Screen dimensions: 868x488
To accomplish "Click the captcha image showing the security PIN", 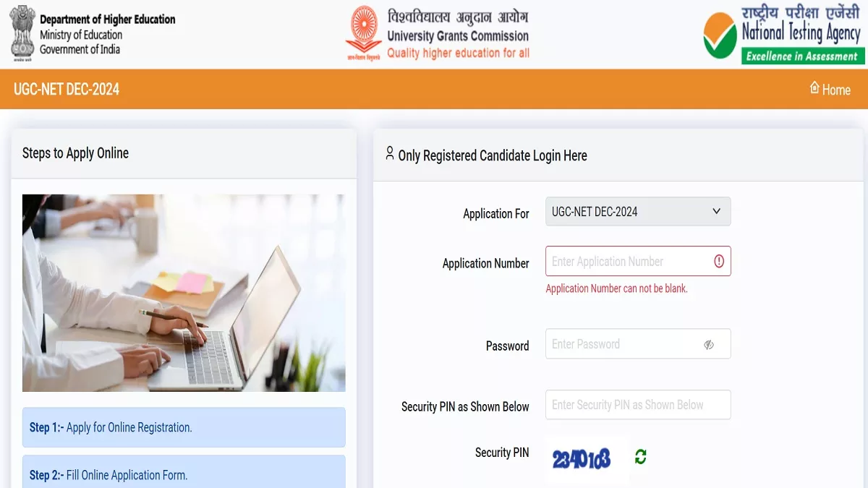I will tap(582, 458).
